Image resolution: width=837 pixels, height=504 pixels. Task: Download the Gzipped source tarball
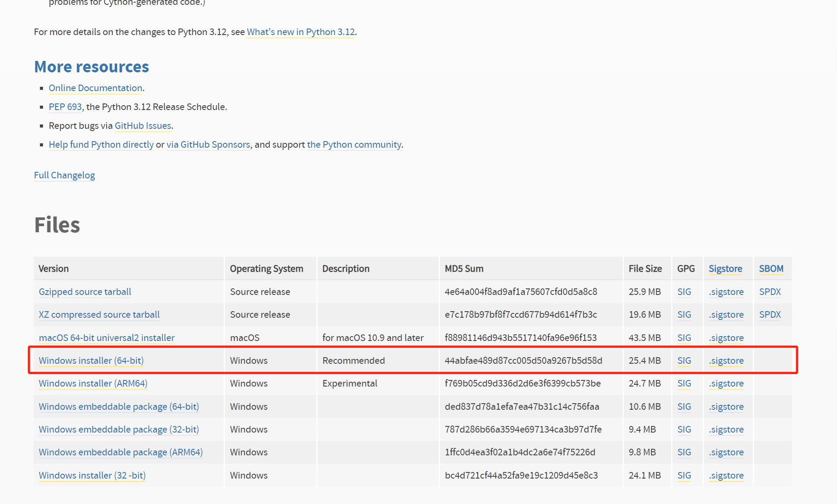tap(85, 292)
